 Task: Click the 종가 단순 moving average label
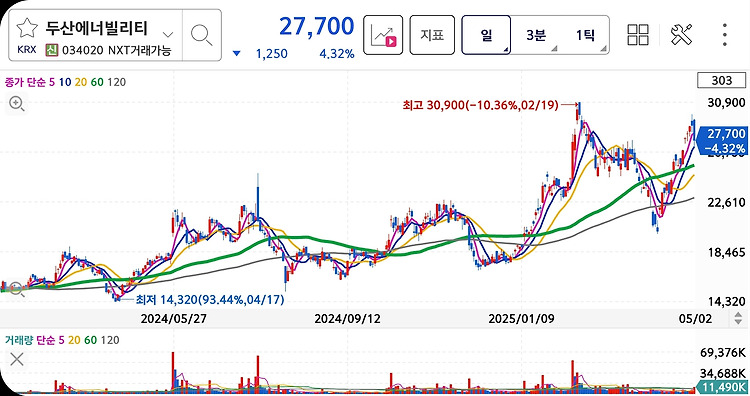tap(25, 82)
